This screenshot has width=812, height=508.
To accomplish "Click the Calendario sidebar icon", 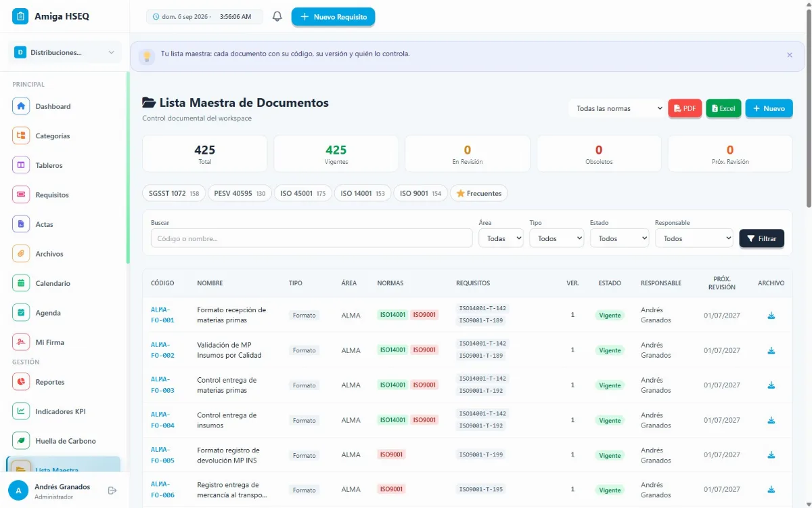I will [x=21, y=283].
